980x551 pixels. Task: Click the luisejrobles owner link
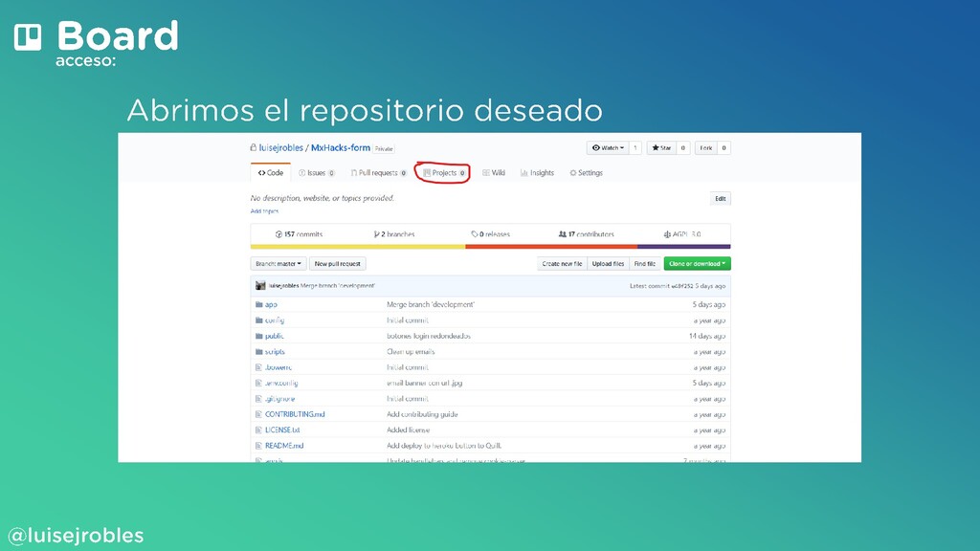[281, 148]
